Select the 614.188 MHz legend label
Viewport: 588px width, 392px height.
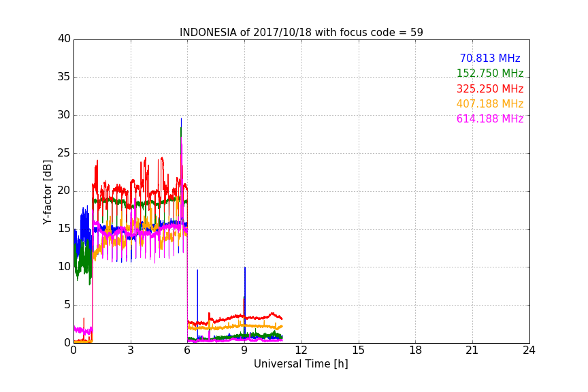(x=490, y=118)
